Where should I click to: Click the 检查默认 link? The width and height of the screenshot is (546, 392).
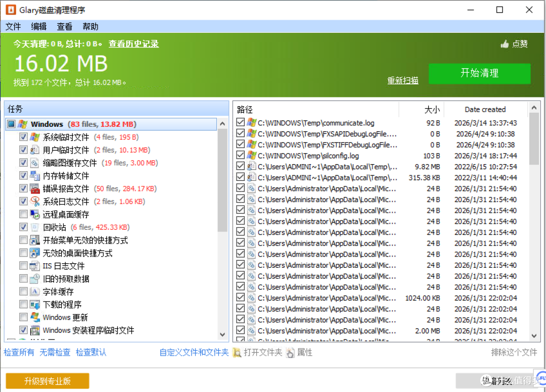click(x=91, y=353)
